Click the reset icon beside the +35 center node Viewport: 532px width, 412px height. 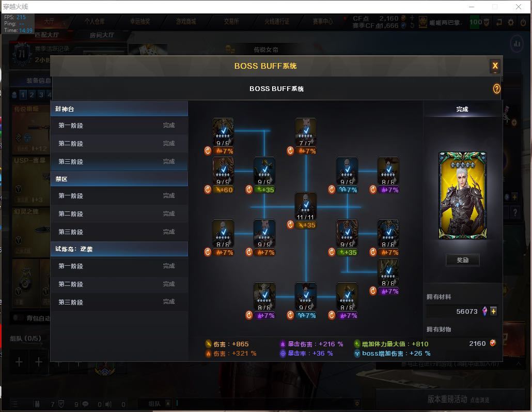pos(290,225)
